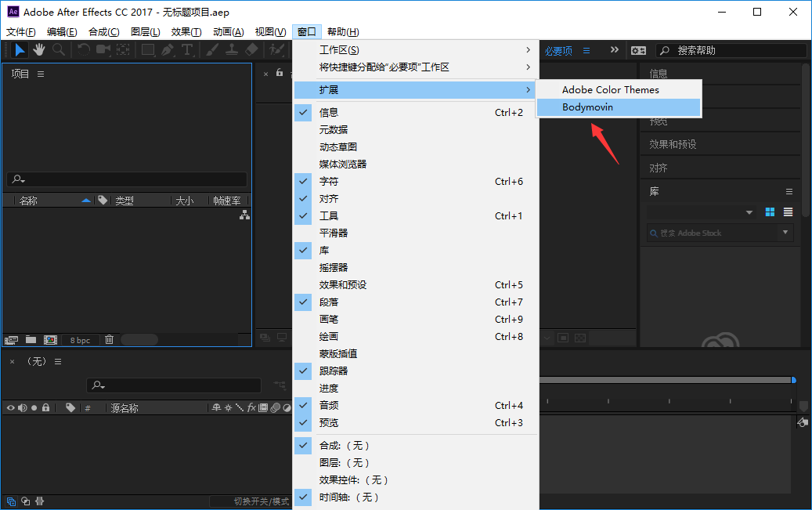Select the Rotation tool
The height and width of the screenshot is (510, 812).
tap(83, 50)
